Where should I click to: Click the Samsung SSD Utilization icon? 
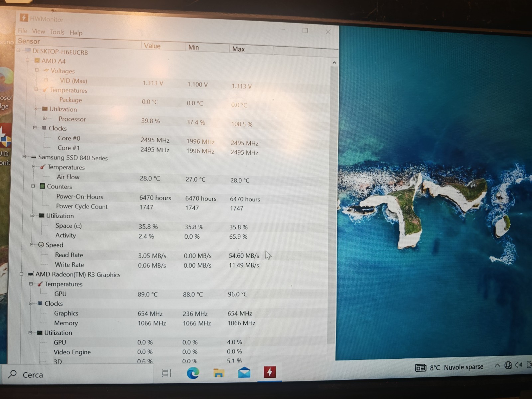pyautogui.click(x=42, y=215)
